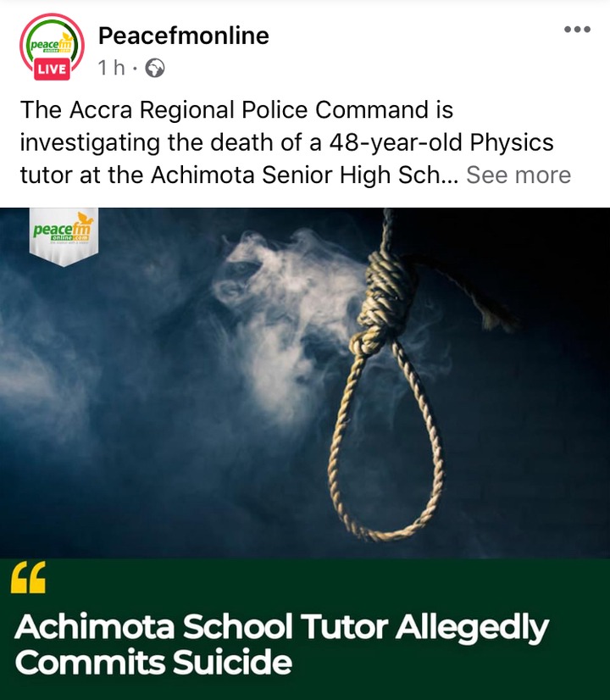Click the yellow quotation mark icon

[28, 577]
